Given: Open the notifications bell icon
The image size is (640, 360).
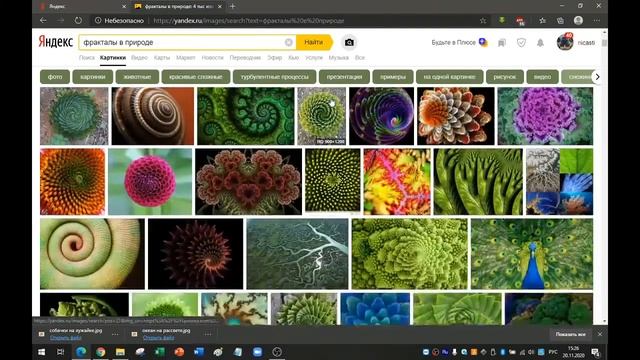Looking at the screenshot, I should (540, 42).
